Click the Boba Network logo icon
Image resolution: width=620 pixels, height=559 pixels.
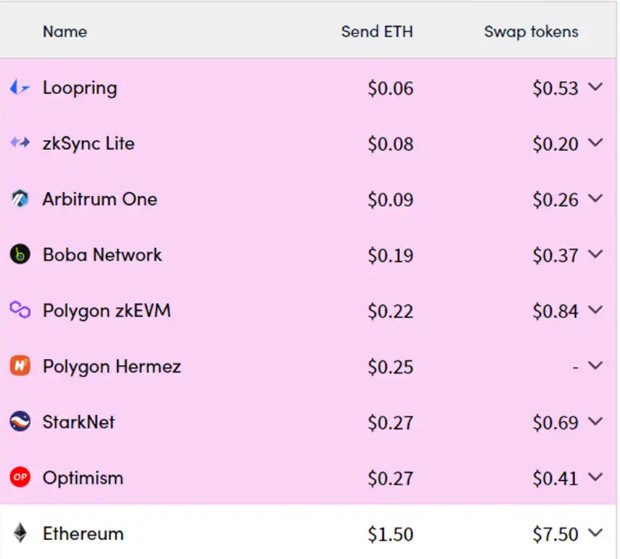coord(20,254)
